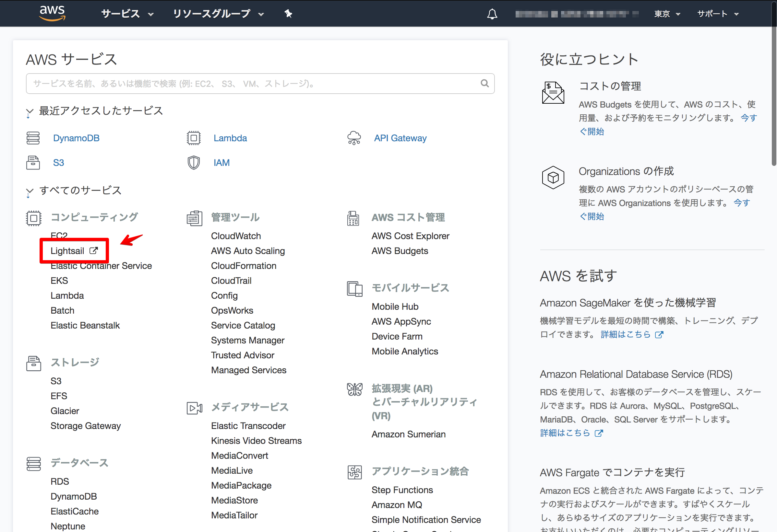This screenshot has height=532, width=777.
Task: Open EKS under コンピューティング
Action: 59,281
